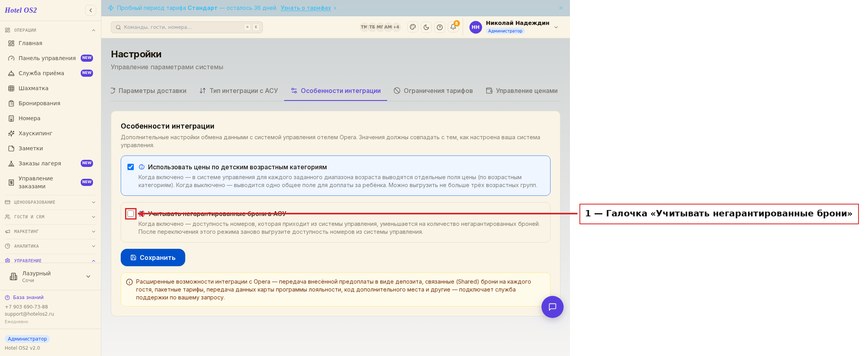
Task: Click the HH user avatar
Action: [x=475, y=27]
